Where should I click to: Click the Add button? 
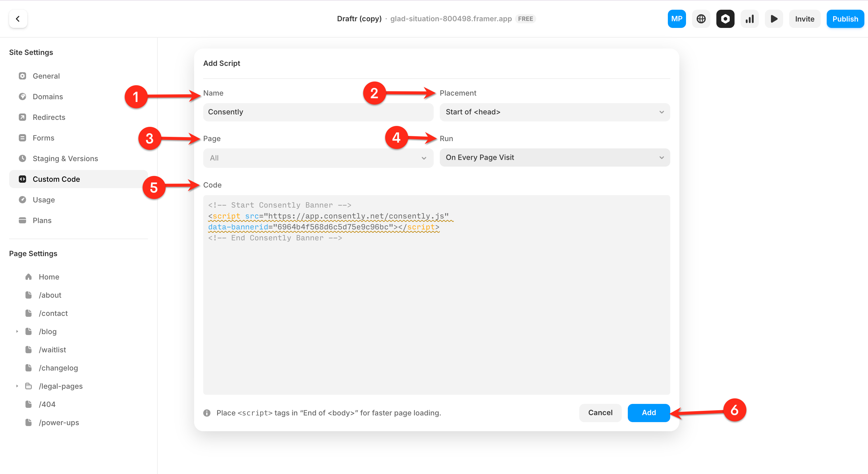click(x=648, y=413)
